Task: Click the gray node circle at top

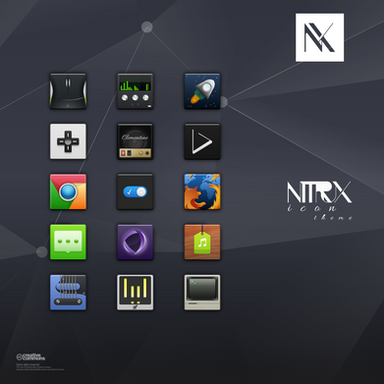Action: [x=147, y=27]
